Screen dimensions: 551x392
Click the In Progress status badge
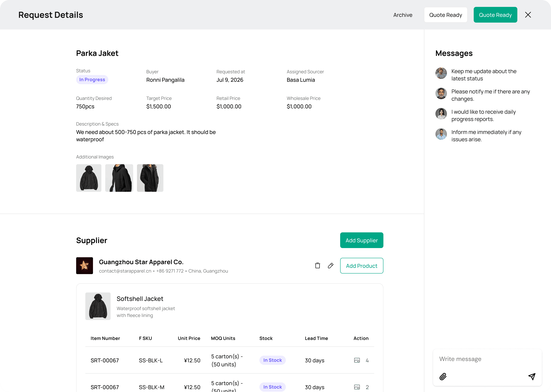click(92, 80)
